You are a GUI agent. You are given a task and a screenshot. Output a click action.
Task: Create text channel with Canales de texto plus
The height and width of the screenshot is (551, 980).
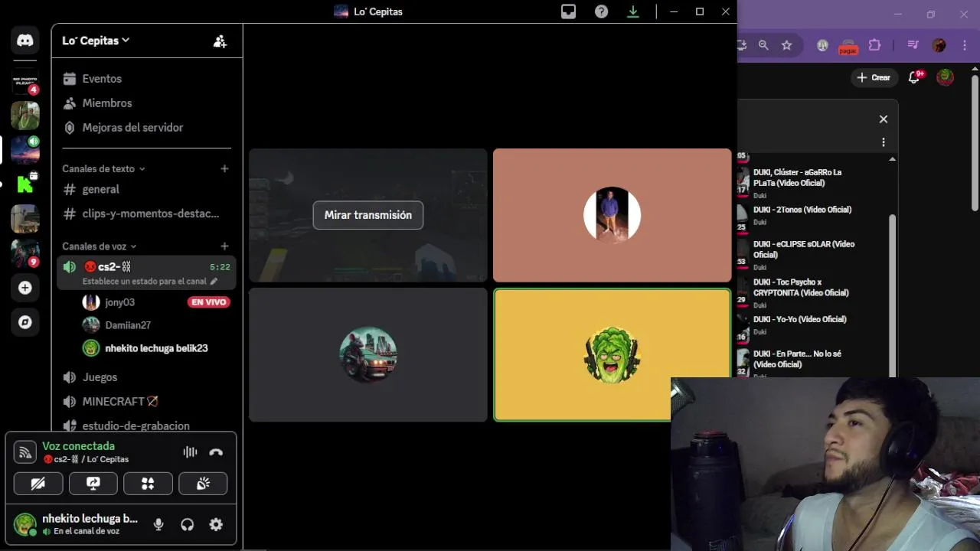pyautogui.click(x=224, y=168)
